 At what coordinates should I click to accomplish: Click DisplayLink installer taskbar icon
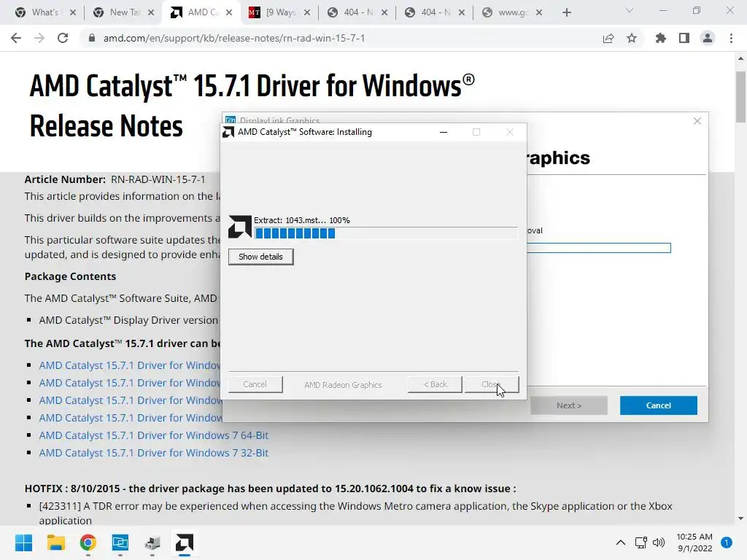(120, 542)
